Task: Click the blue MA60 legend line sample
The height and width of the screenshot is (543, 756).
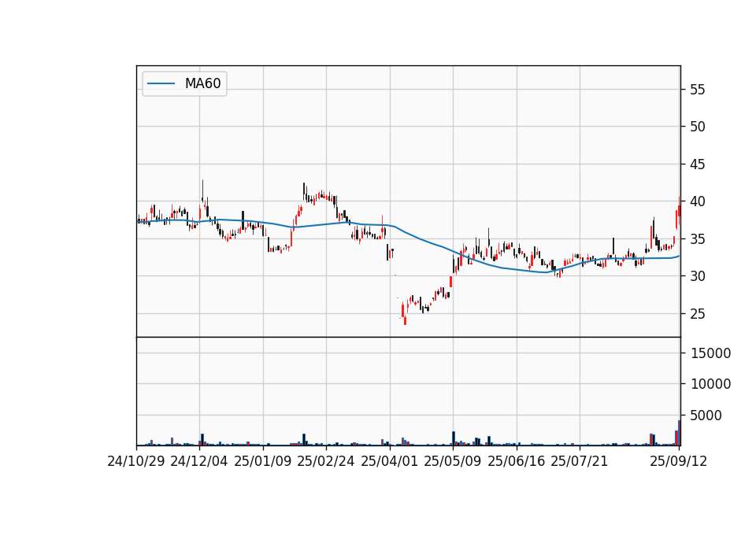Action: tap(161, 84)
